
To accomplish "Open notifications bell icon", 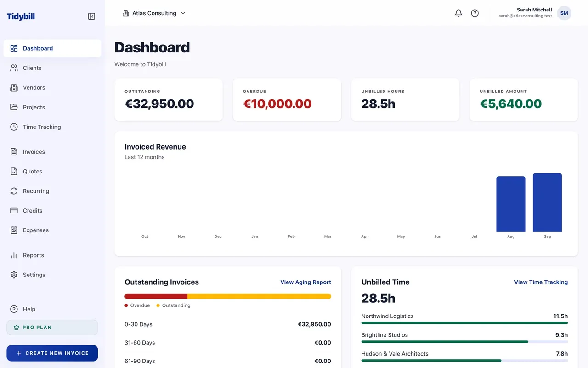I will click(458, 13).
